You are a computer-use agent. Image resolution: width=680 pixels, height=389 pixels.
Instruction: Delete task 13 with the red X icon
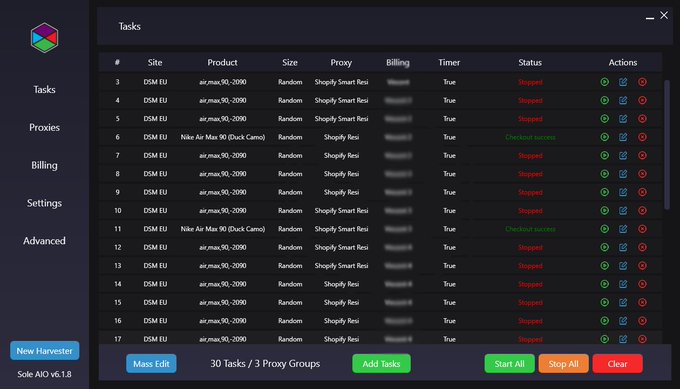tap(642, 265)
